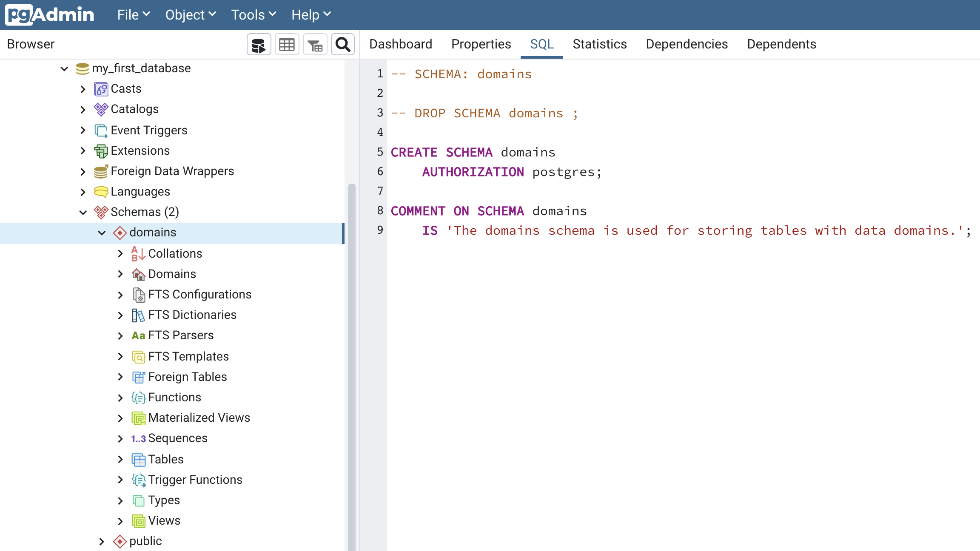Click the Filtered Rows toolbar icon
Screen dimensions: 980x551
click(315, 45)
